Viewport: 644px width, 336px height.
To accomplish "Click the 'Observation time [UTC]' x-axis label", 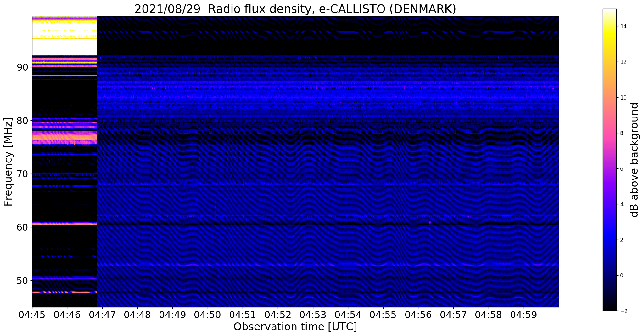I will pos(295,327).
